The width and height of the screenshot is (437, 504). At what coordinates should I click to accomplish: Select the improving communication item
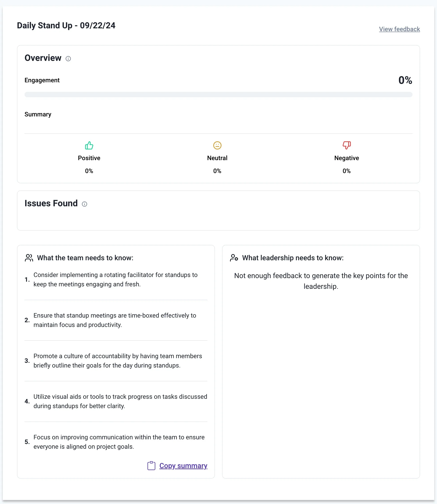point(119,442)
